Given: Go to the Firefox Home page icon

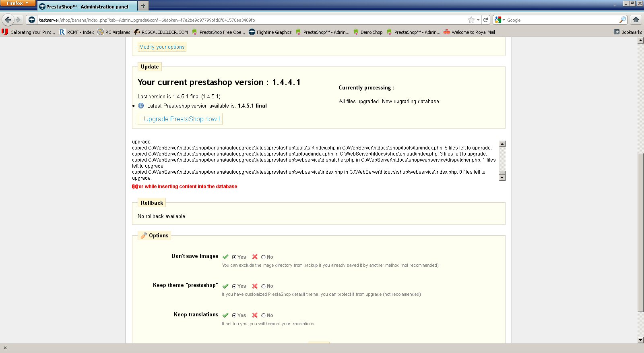Looking at the screenshot, I should (x=636, y=20).
